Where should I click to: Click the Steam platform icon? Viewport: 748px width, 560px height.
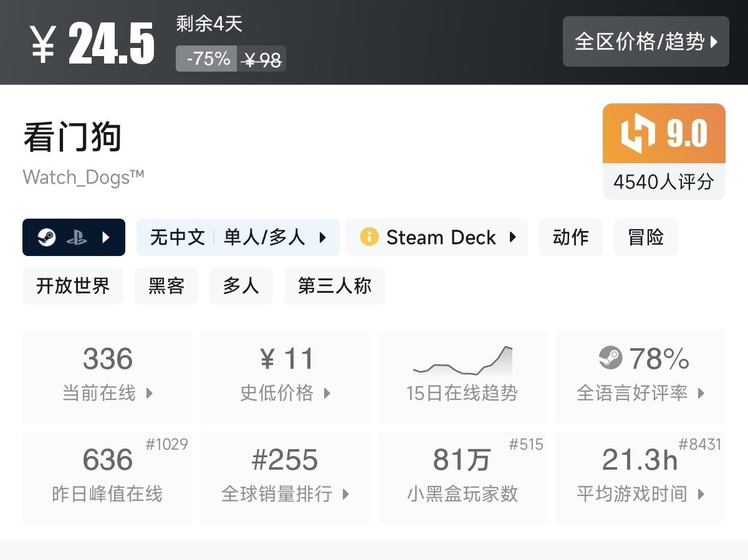[47, 237]
